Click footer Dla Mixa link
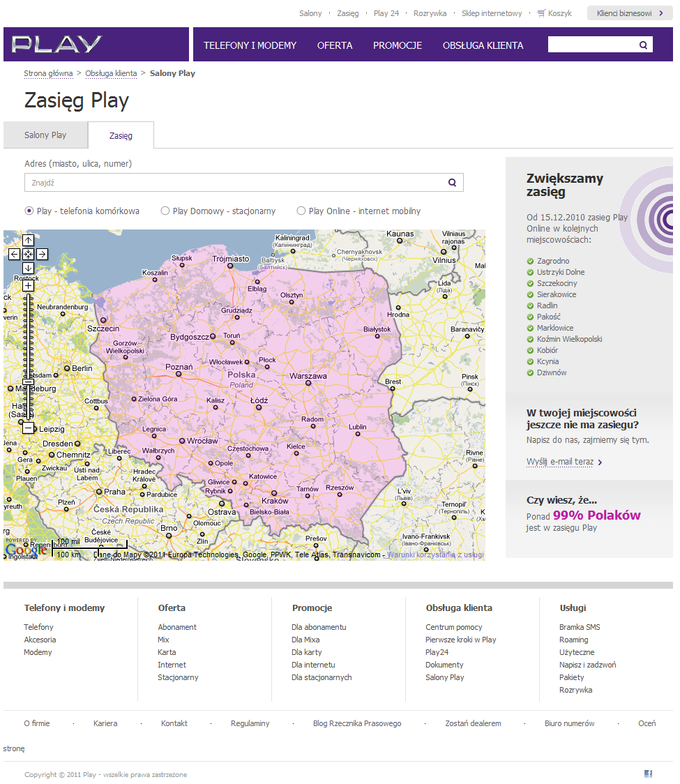Screen dimensions: 680x784 click(x=305, y=640)
